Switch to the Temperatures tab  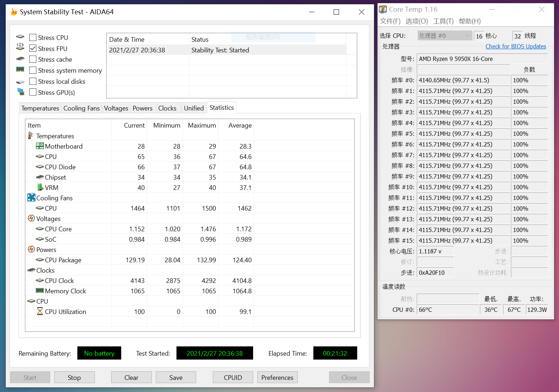(40, 108)
